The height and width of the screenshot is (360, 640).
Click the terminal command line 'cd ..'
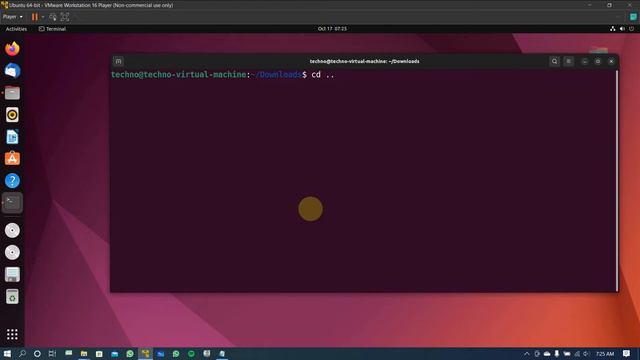[x=322, y=75]
